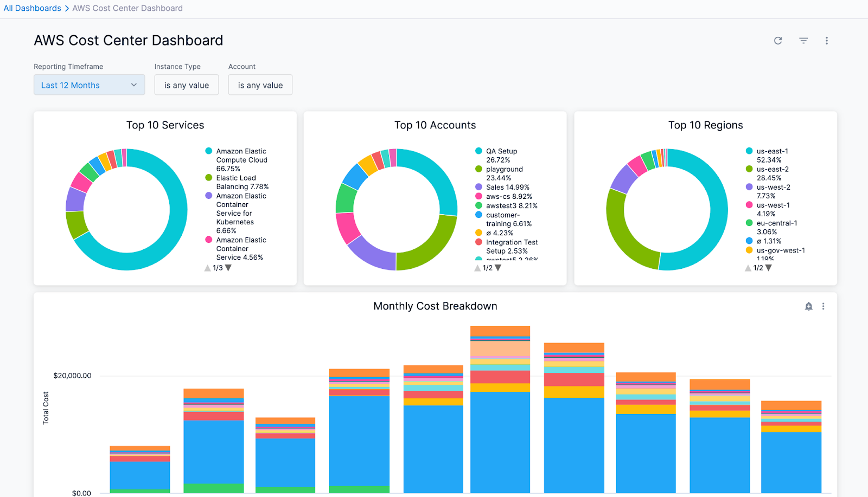Viewport: 868px width, 497px height.
Task: Open the Last 12 Months timeframe dropdown
Action: coord(90,85)
